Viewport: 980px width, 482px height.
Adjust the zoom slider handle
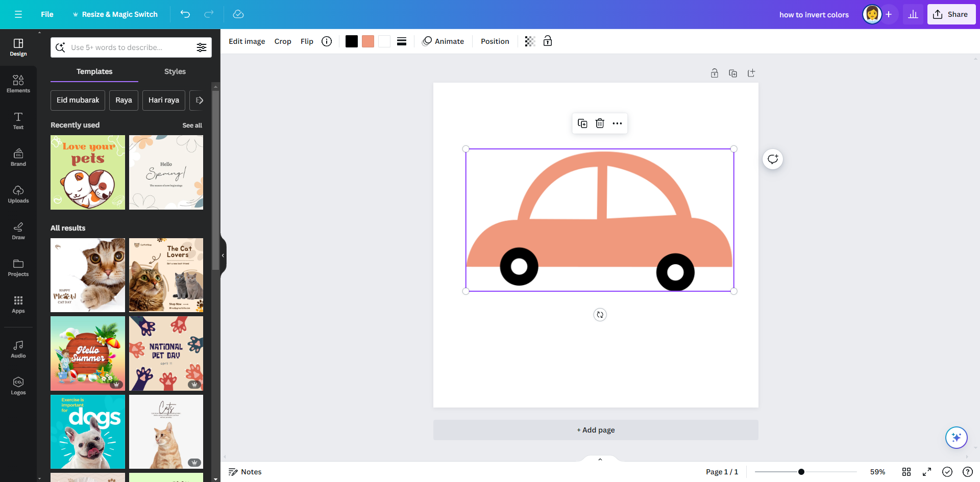click(x=801, y=472)
